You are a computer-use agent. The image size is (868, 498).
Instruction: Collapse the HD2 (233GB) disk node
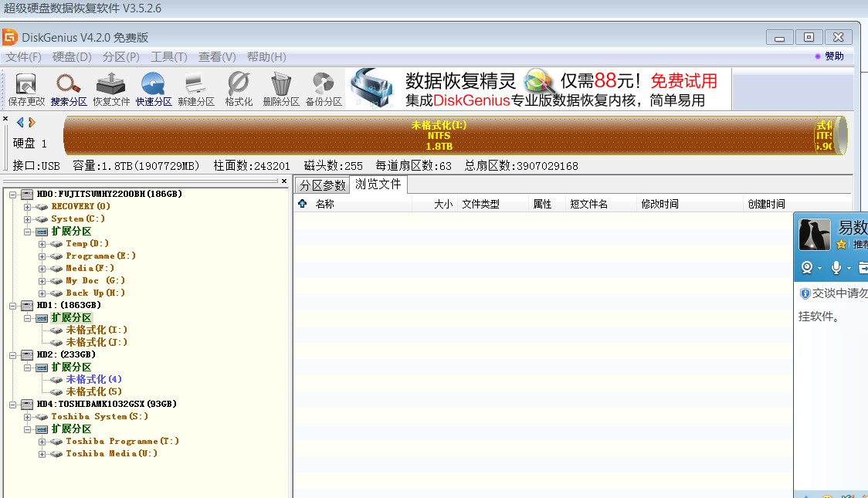click(x=12, y=355)
